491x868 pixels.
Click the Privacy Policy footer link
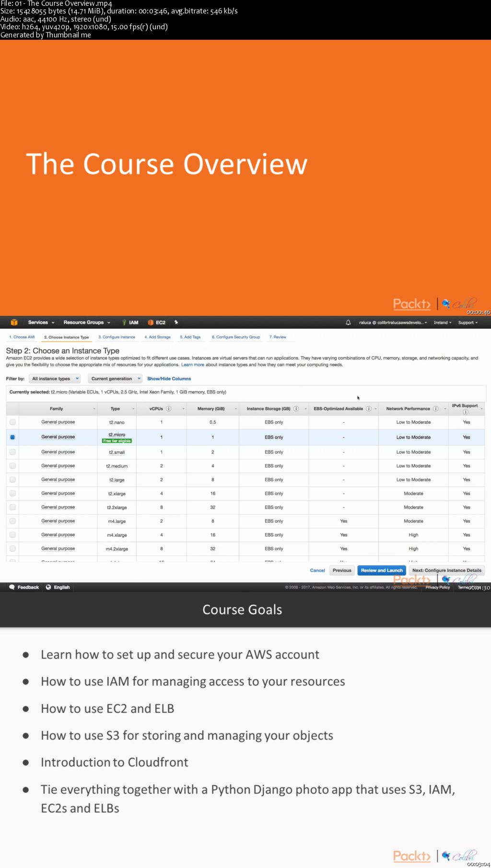pyautogui.click(x=437, y=587)
